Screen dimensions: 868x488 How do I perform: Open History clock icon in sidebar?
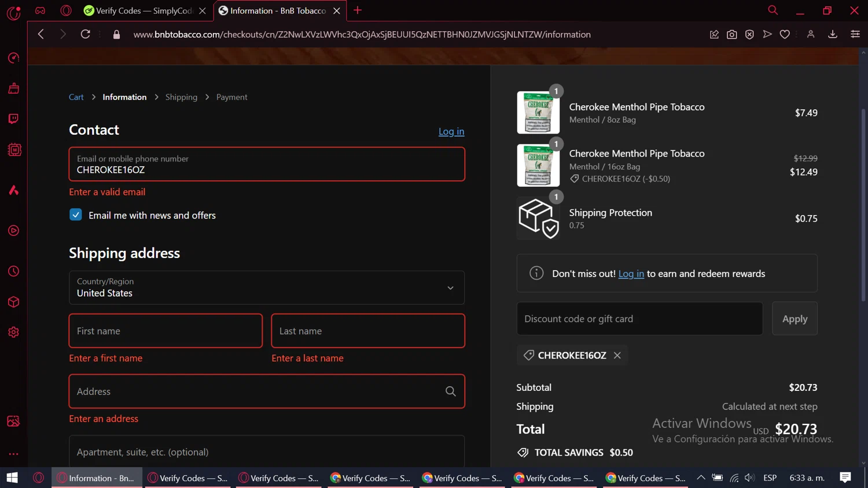[x=13, y=271]
